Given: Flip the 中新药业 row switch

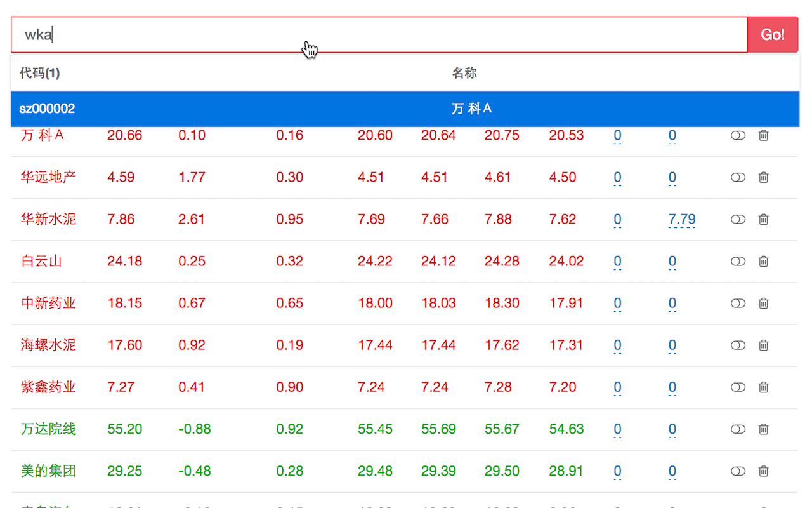Looking at the screenshot, I should pyautogui.click(x=738, y=303).
